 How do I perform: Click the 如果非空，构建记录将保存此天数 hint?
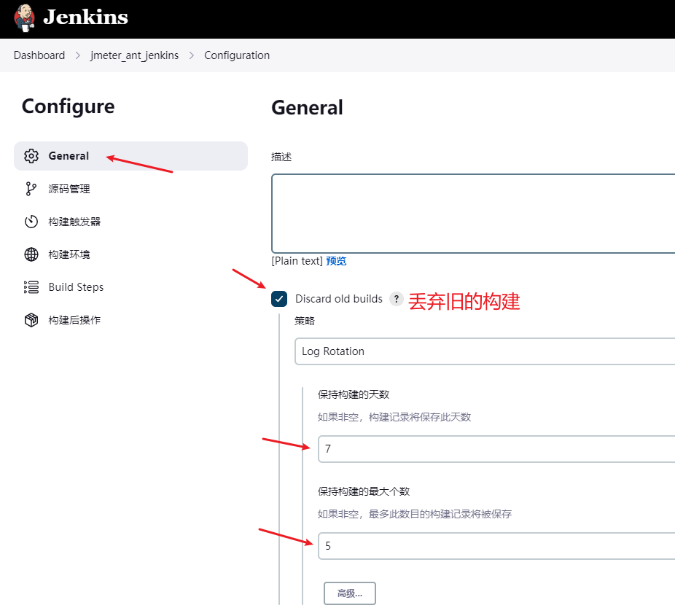pos(394,417)
